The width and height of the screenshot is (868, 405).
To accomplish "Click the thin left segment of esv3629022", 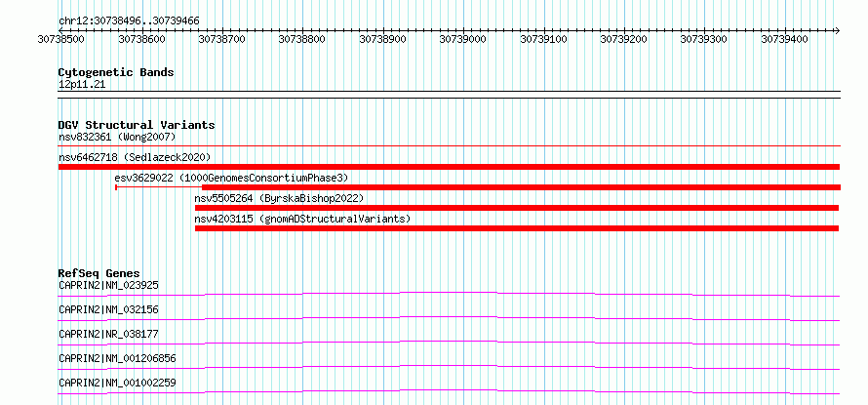I will tap(158, 187).
